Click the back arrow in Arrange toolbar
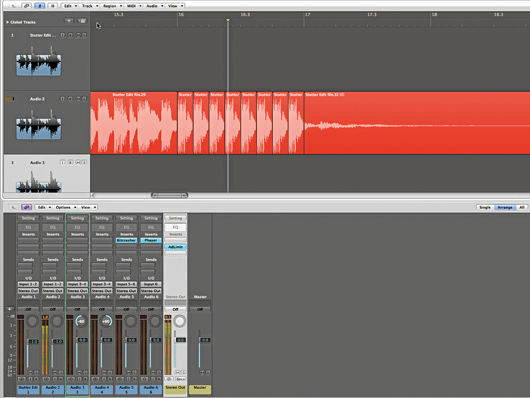This screenshot has width=530, height=398. point(14,6)
